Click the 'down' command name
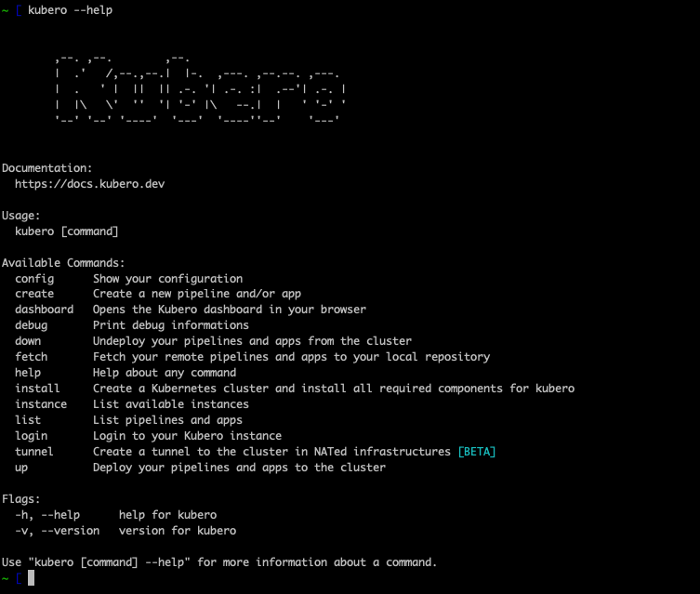This screenshot has height=594, width=700. (x=28, y=341)
